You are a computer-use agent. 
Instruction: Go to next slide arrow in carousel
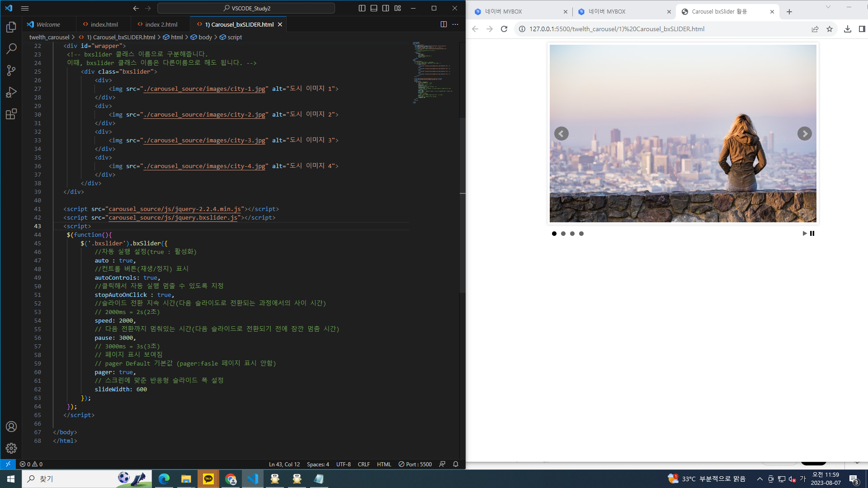[804, 134]
